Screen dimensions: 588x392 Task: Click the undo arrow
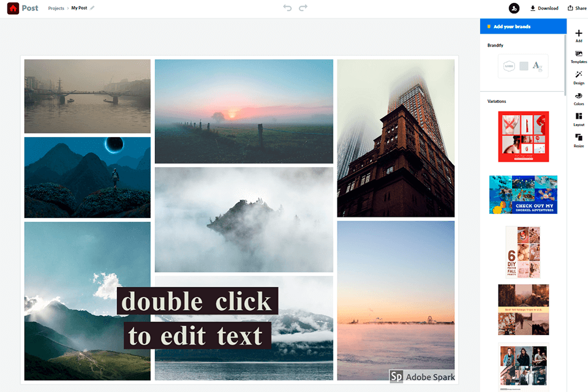(287, 8)
